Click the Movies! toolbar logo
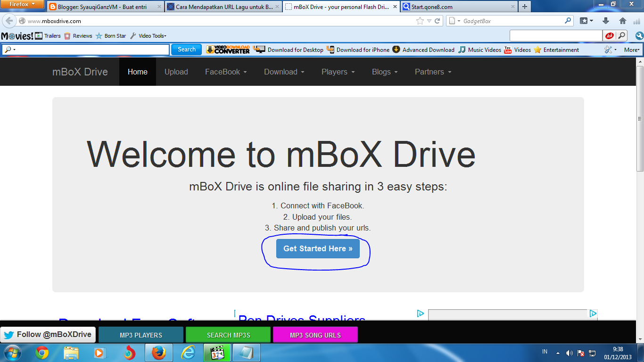Screen dimensions: 644x362 (17, 36)
